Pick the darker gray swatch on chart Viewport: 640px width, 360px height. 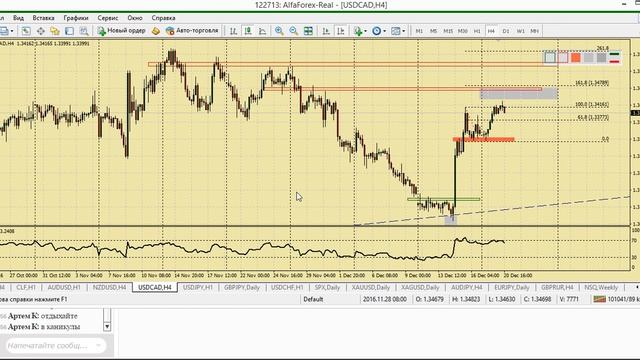pos(601,58)
